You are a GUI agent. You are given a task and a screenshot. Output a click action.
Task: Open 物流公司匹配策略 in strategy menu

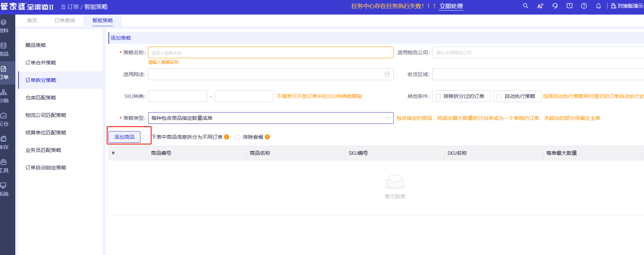pyautogui.click(x=60, y=115)
